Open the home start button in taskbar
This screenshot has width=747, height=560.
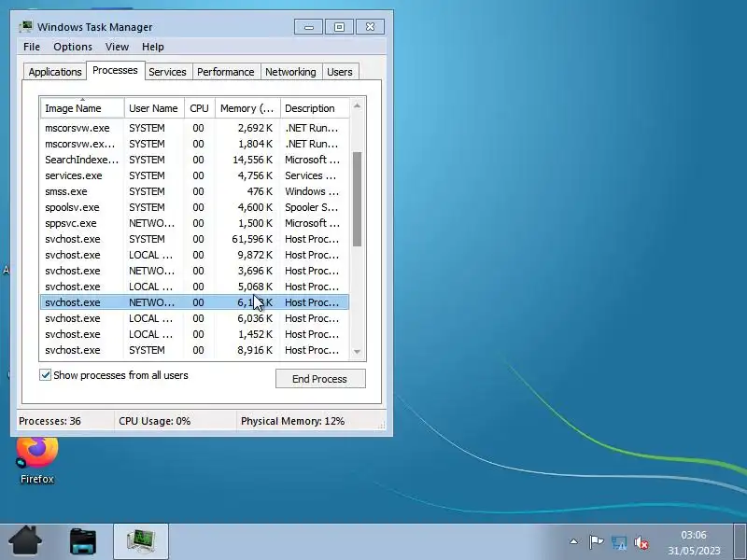click(x=25, y=540)
